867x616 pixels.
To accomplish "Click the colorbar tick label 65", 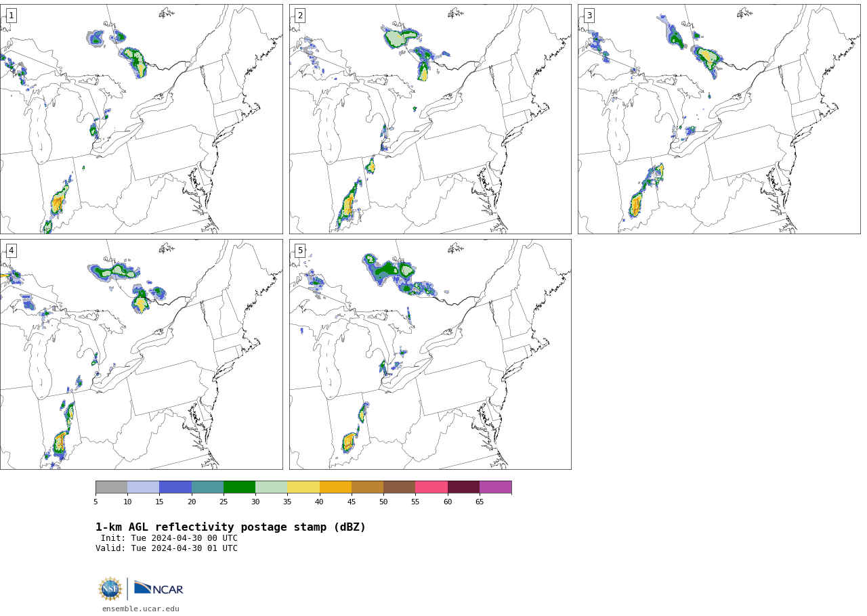I will (x=480, y=502).
